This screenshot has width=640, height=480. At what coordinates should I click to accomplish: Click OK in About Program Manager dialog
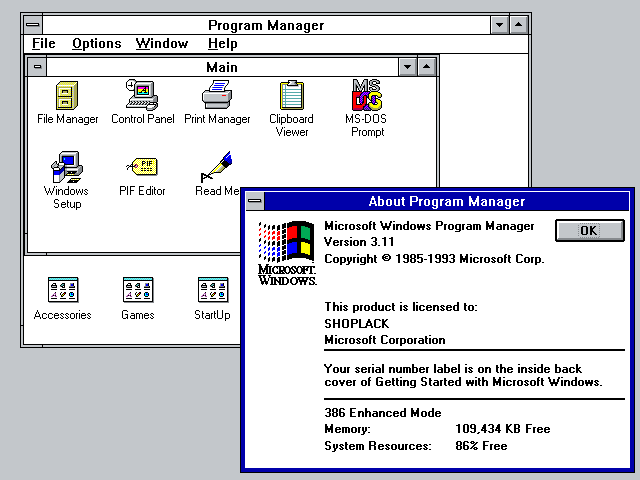point(589,231)
